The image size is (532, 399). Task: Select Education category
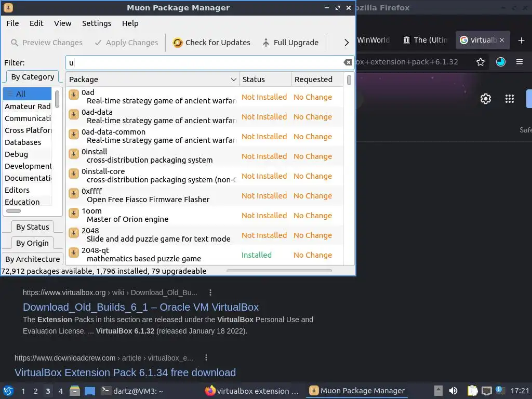(27, 202)
